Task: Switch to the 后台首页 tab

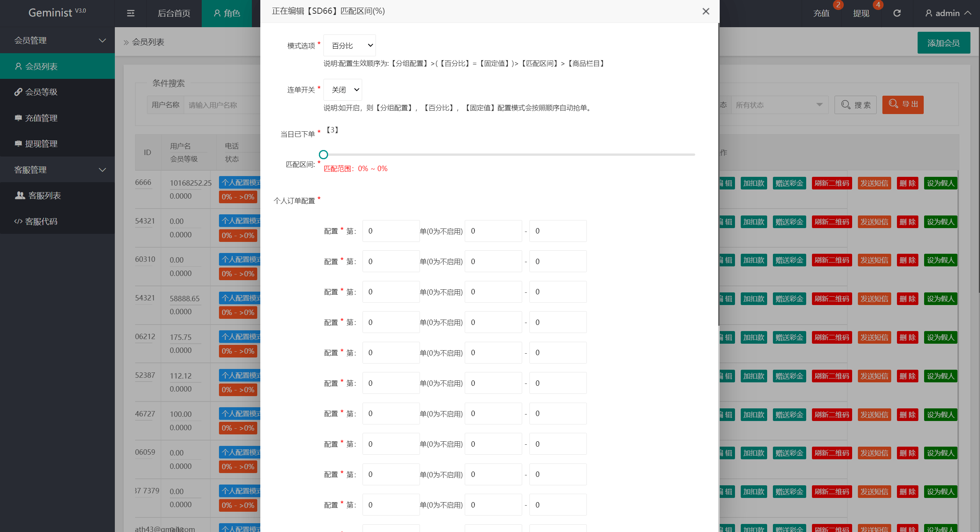Action: coord(174,13)
